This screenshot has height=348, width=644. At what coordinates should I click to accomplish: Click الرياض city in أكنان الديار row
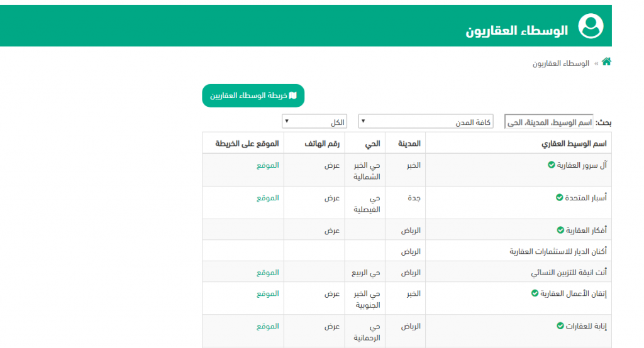[411, 251]
